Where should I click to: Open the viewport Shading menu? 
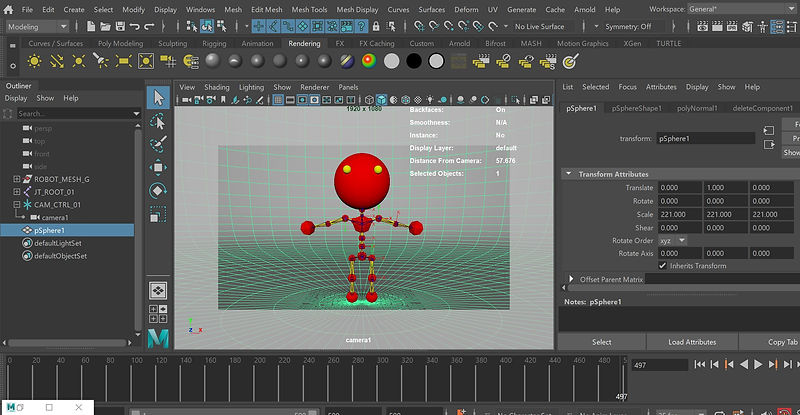pyautogui.click(x=217, y=87)
